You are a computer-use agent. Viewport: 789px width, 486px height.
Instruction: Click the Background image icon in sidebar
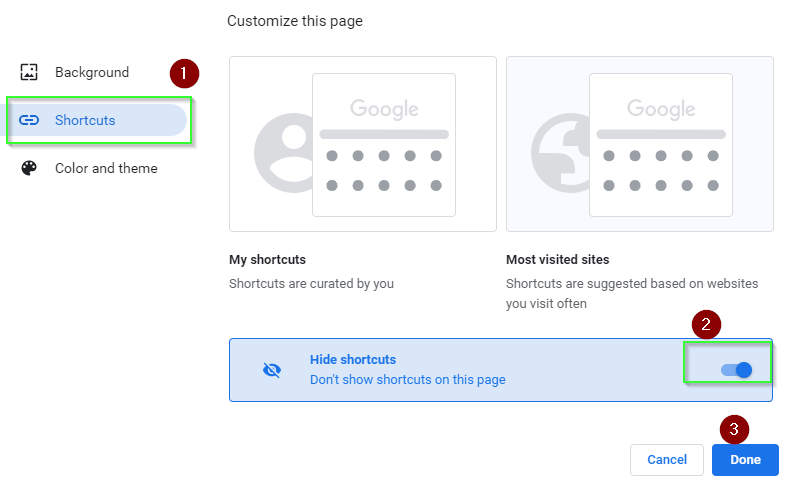[29, 72]
